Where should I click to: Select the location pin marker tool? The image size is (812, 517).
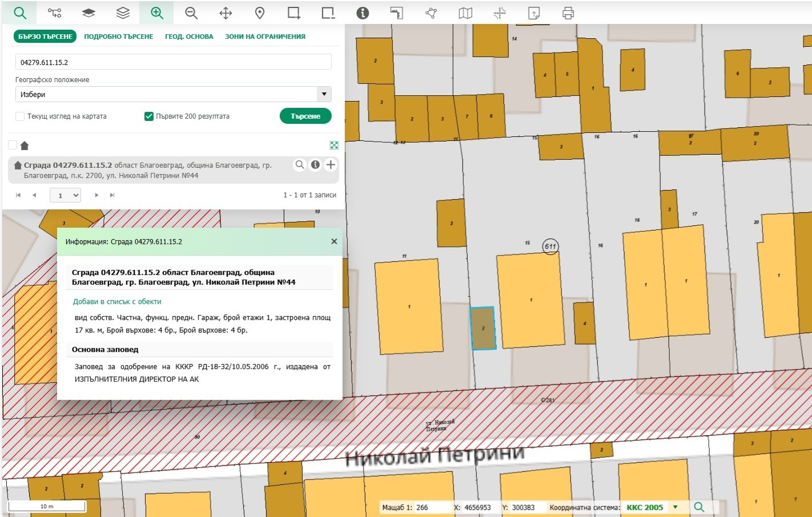pyautogui.click(x=260, y=13)
